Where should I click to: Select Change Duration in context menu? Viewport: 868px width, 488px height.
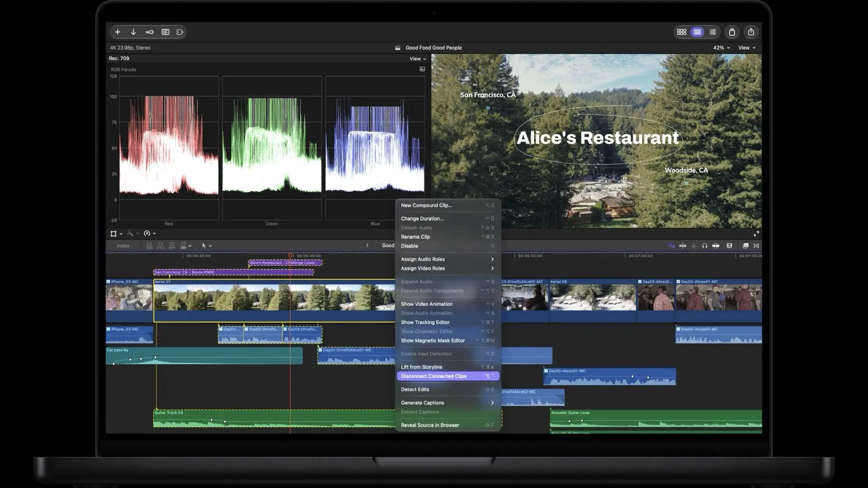pyautogui.click(x=448, y=219)
